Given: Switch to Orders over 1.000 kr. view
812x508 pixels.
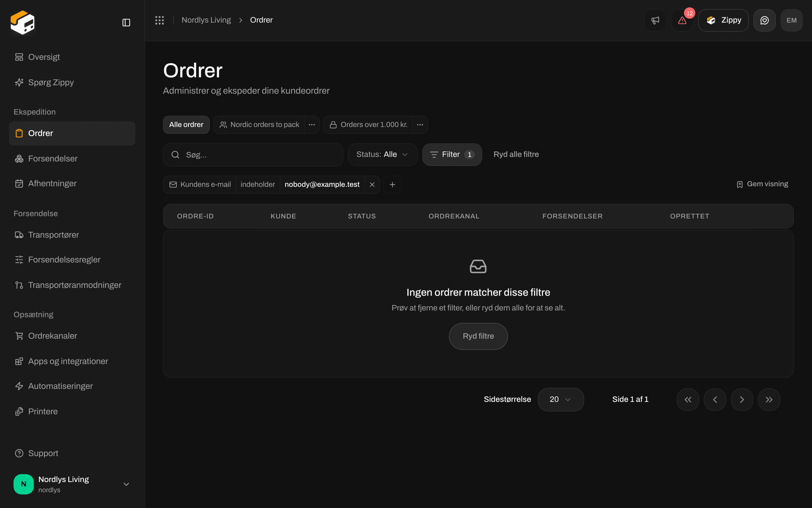Looking at the screenshot, I should click(x=368, y=125).
